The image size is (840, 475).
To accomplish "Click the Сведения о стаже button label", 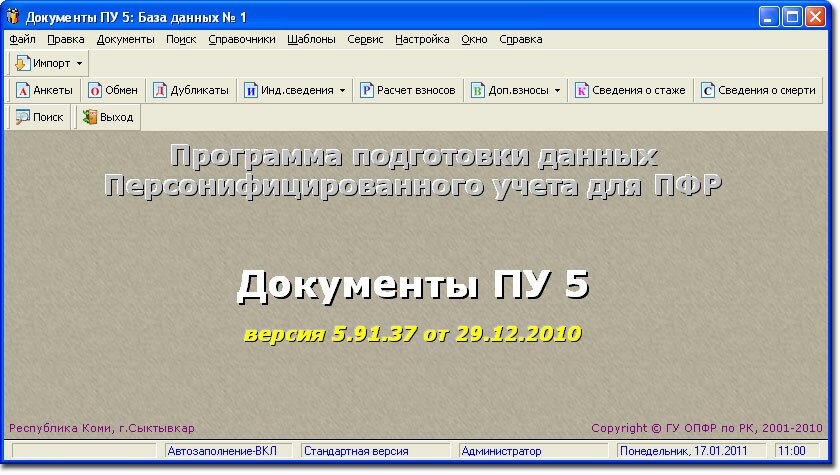I will pyautogui.click(x=639, y=90).
